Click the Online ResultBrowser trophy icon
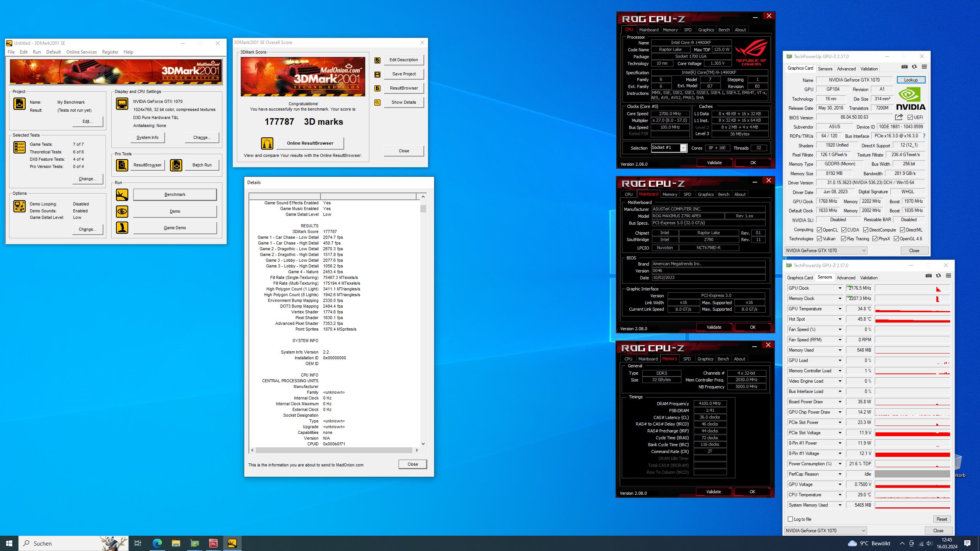 [x=267, y=143]
